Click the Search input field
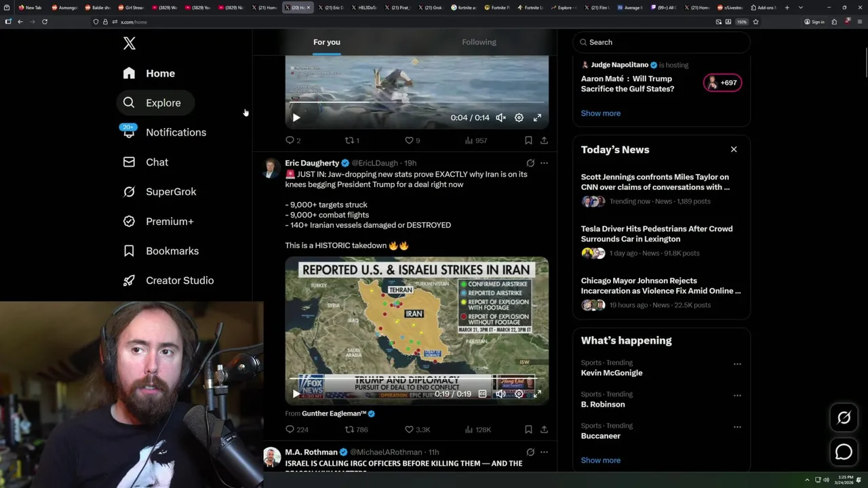 (661, 42)
